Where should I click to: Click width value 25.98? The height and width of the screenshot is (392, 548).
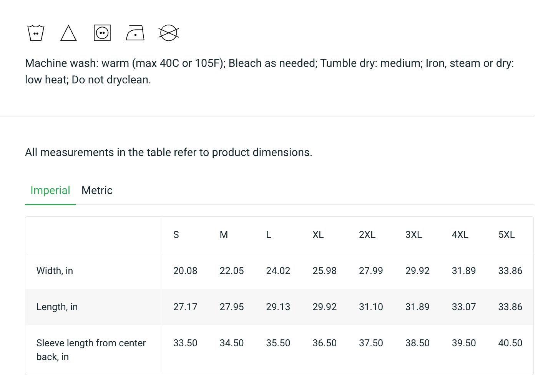(x=325, y=271)
